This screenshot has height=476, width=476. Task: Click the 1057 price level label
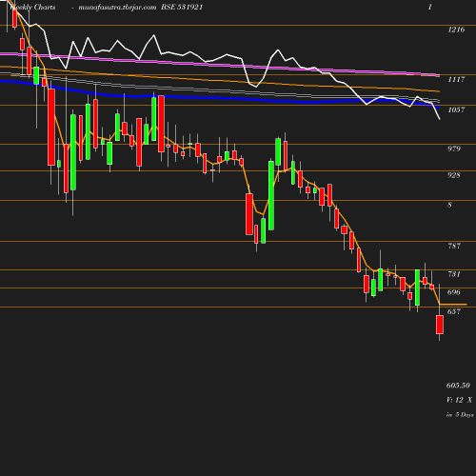(456, 109)
